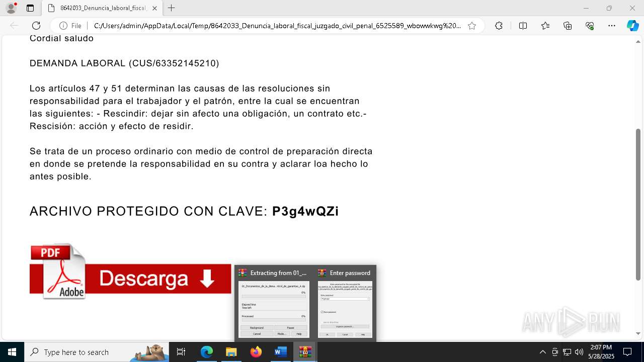
Task: Open the notification center
Action: coord(627,352)
